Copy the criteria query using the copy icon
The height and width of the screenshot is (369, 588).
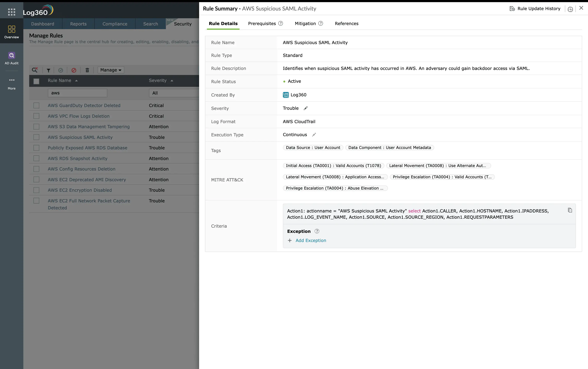(x=570, y=210)
